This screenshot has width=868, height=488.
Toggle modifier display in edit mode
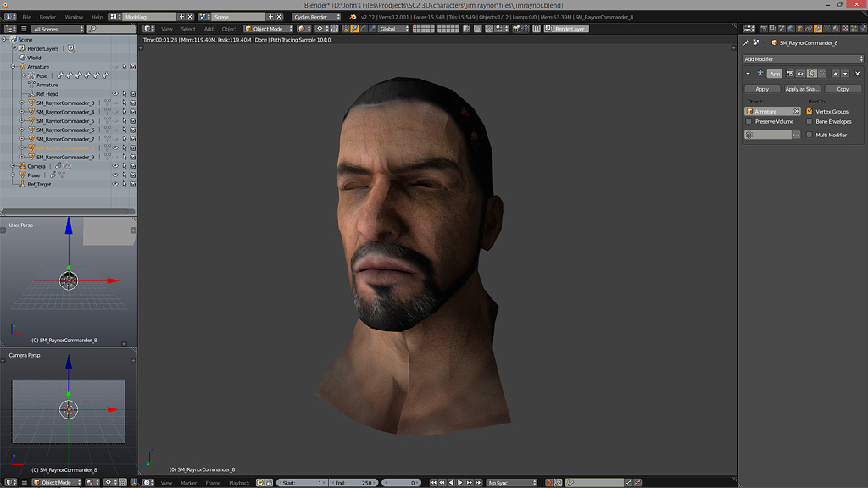click(812, 74)
